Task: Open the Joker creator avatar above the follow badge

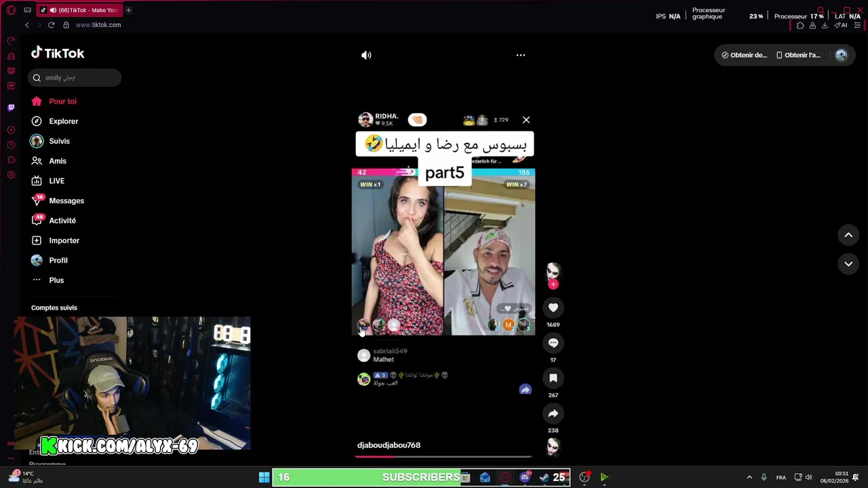Action: click(553, 271)
